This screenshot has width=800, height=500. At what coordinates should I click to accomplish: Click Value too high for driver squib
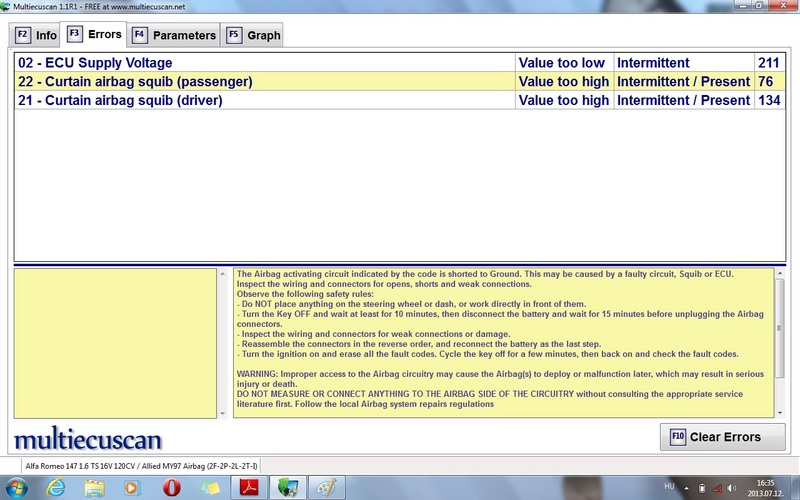(564, 101)
